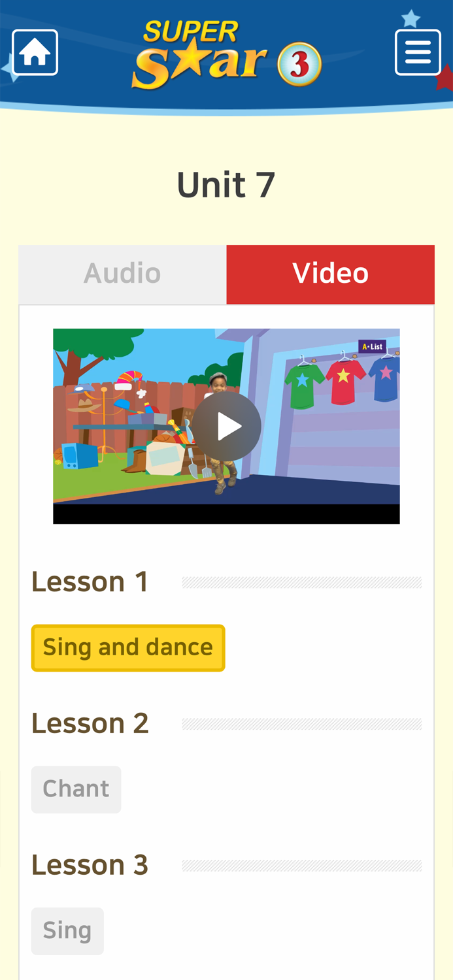This screenshot has height=980, width=453.
Task: Click the Lesson 3 heading
Action: (90, 865)
